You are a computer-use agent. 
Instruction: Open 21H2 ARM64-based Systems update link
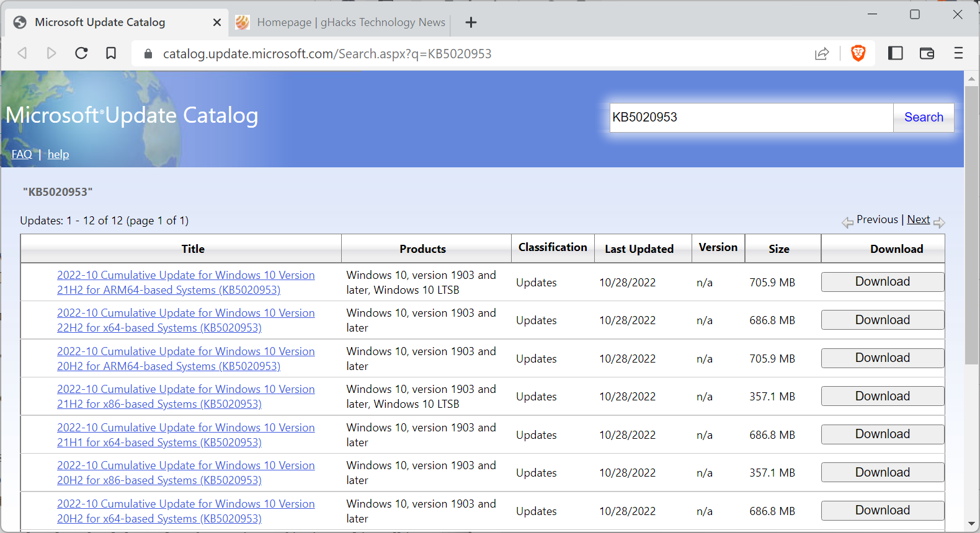coord(186,283)
